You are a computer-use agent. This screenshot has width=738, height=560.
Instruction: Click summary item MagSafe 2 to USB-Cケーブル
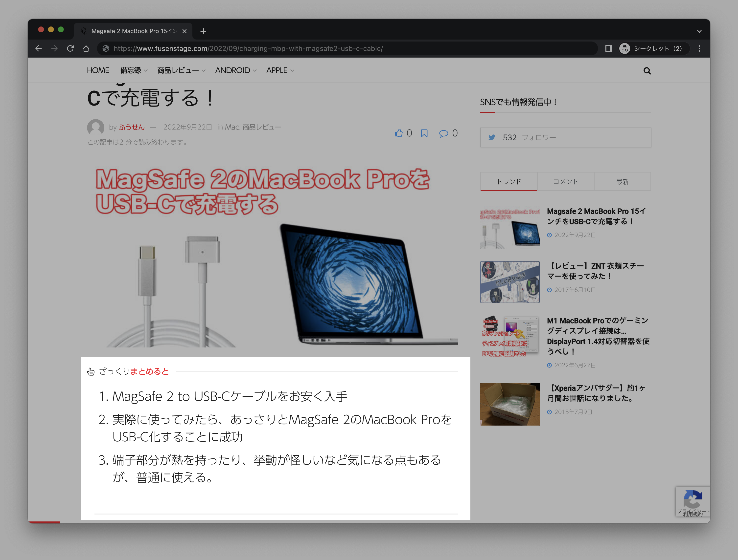[230, 396]
